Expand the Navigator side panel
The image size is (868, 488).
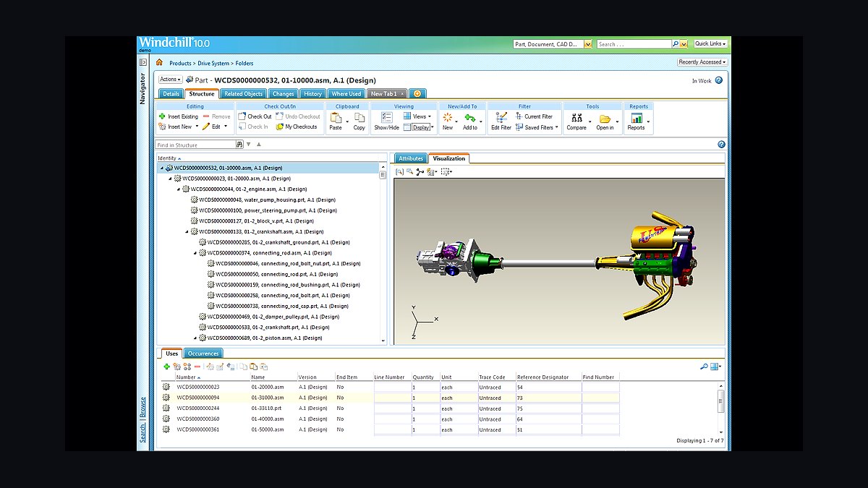pos(142,62)
